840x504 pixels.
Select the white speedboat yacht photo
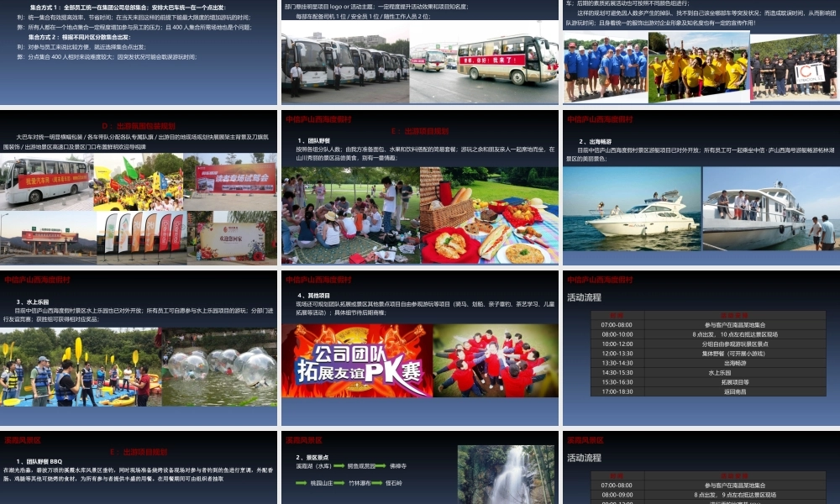coord(633,208)
